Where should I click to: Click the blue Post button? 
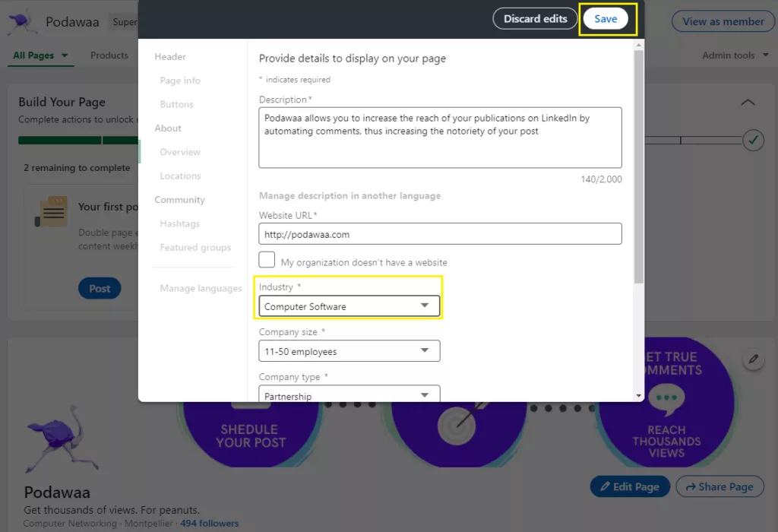pyautogui.click(x=100, y=288)
